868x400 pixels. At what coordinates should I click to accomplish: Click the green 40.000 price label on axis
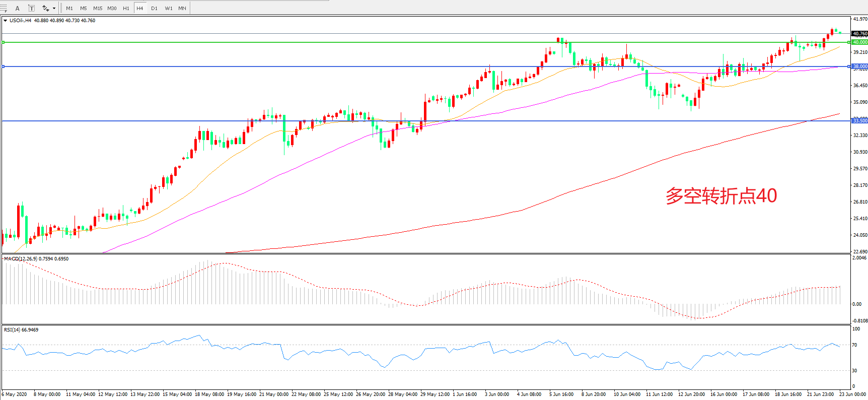859,42
